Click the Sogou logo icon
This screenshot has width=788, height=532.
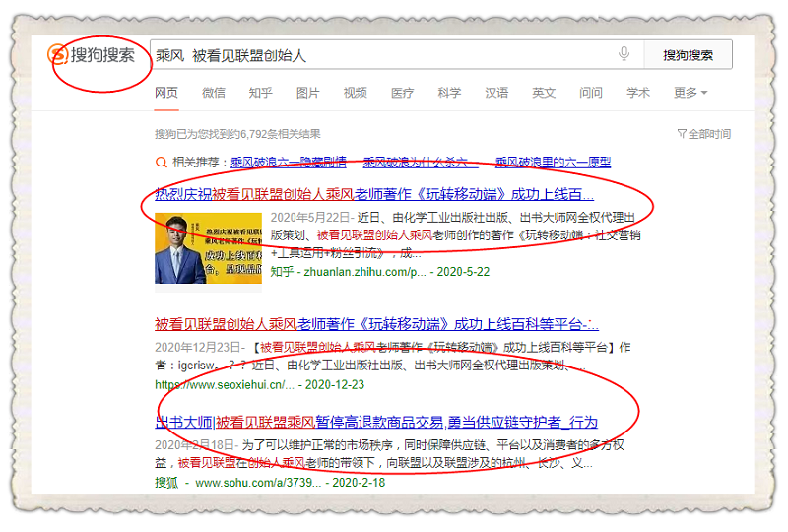click(x=61, y=55)
